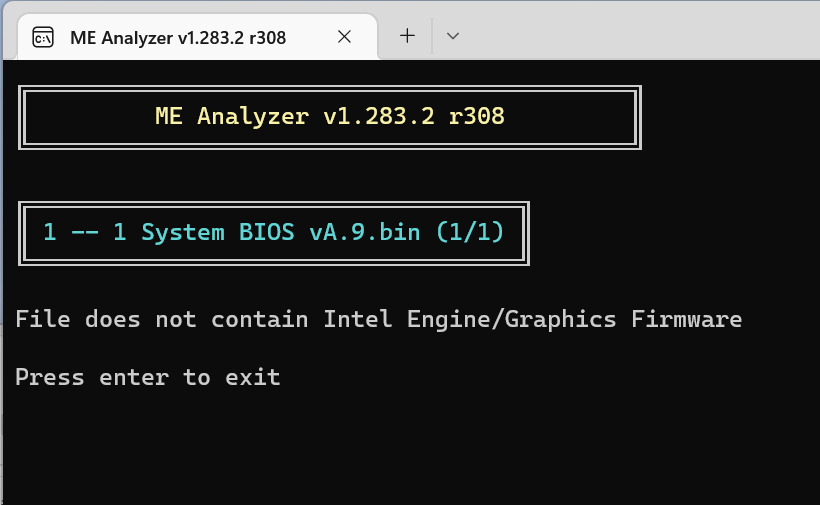Click the word "exit" in the prompt
This screenshot has width=820, height=505.
click(x=252, y=377)
